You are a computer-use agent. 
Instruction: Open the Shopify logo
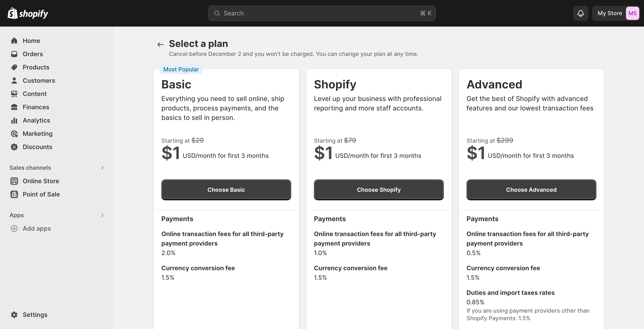28,13
